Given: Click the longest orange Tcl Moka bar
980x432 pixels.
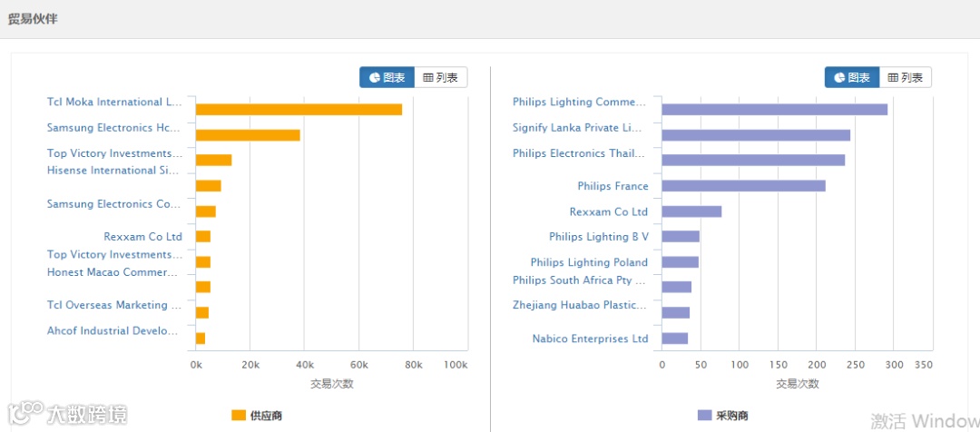Looking at the screenshot, I should tap(299, 110).
